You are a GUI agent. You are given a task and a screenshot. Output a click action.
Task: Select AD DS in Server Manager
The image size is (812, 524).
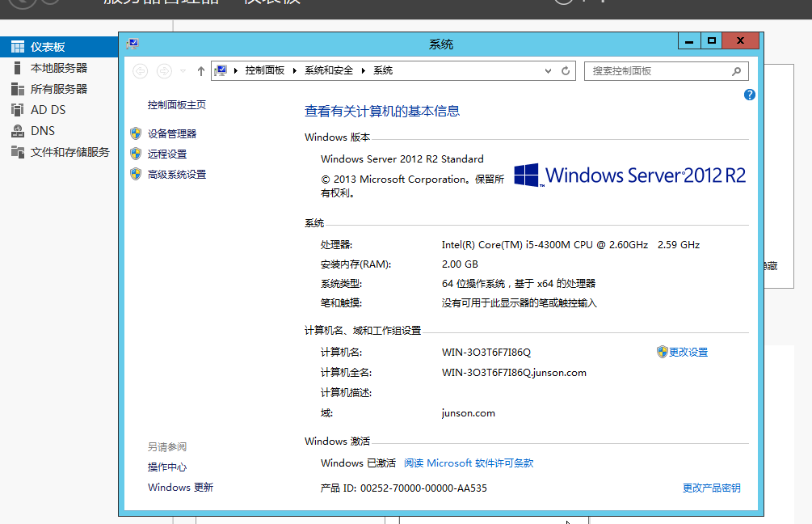coord(48,110)
